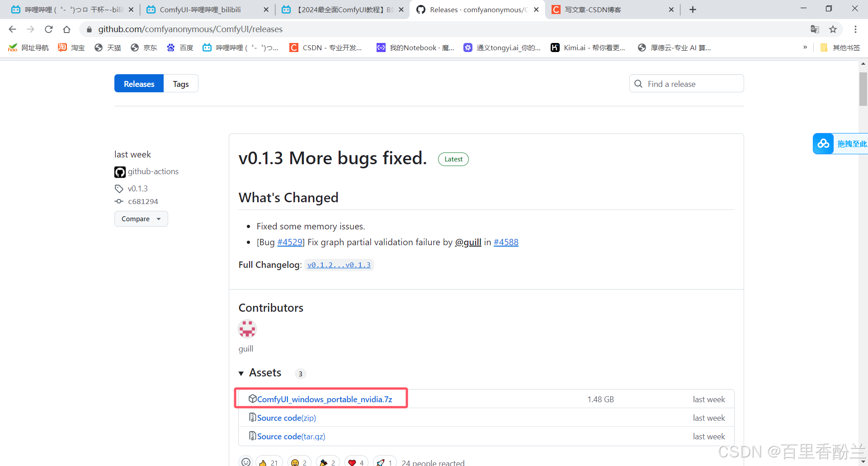Open a new browser tab

693,10
